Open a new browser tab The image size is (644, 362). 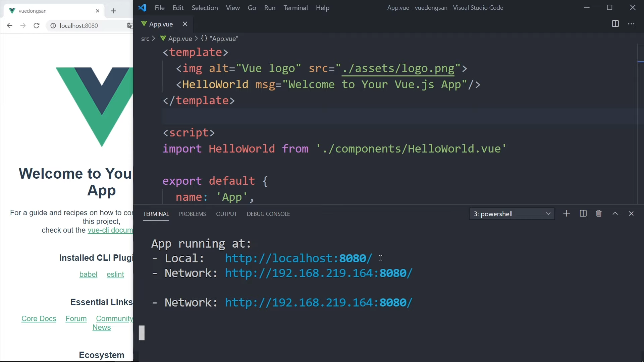click(x=113, y=11)
